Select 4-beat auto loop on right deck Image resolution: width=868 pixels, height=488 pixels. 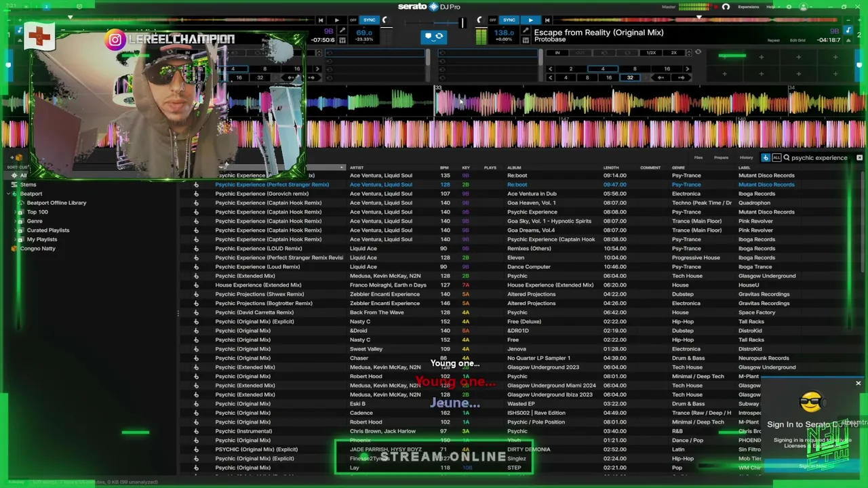tap(603, 68)
